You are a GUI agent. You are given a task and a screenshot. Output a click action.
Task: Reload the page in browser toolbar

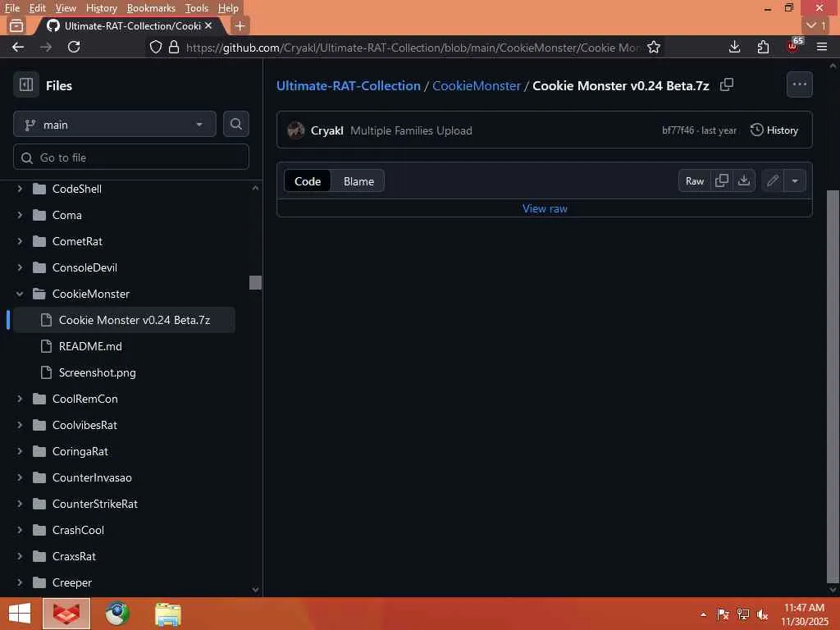coord(74,47)
